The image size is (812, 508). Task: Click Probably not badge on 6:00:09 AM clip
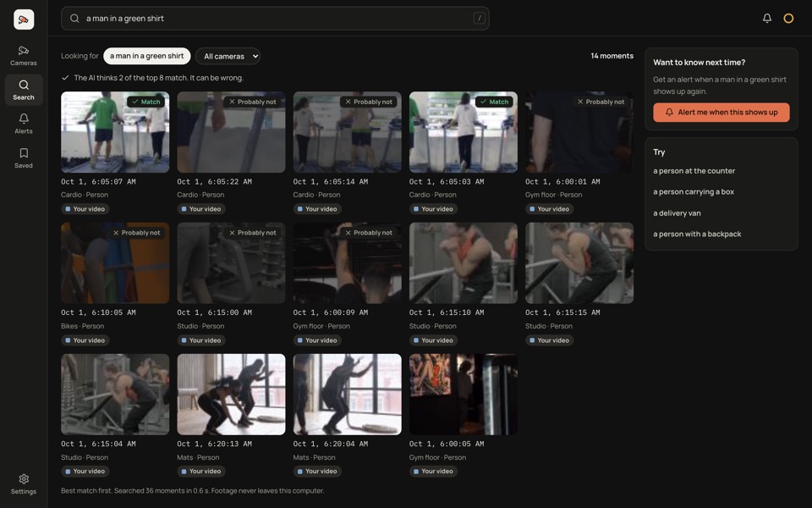tap(369, 233)
